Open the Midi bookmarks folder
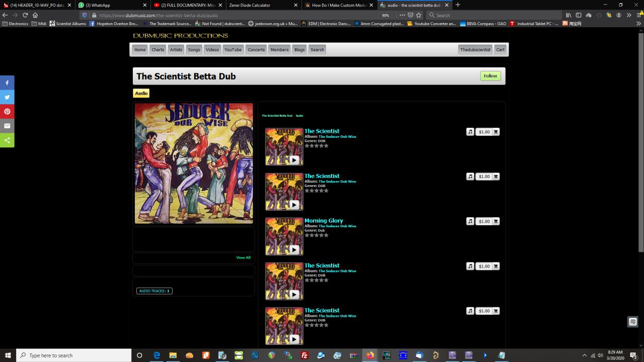The width and height of the screenshot is (644, 362). pos(39,24)
